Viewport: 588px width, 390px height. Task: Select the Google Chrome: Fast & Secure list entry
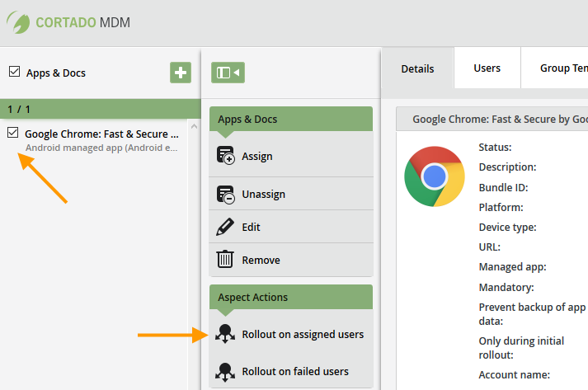click(x=93, y=140)
